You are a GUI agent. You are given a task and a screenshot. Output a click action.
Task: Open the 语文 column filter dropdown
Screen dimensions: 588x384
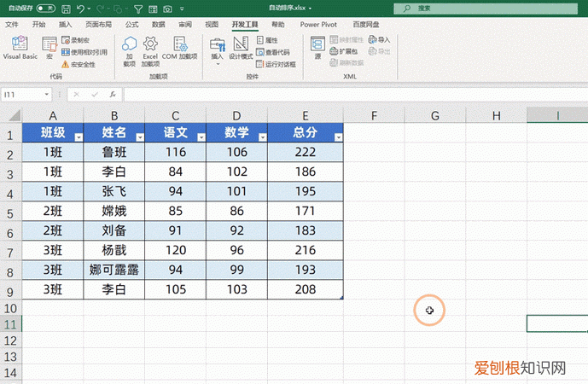(201, 137)
